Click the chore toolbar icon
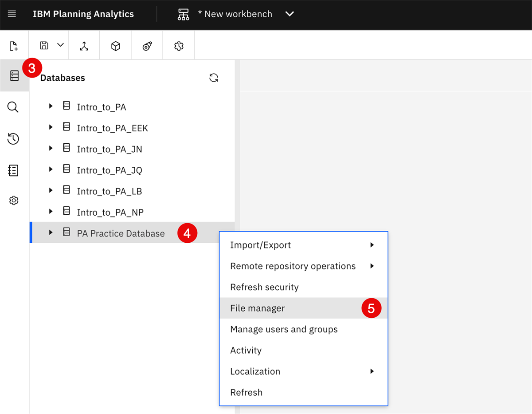 (x=147, y=46)
